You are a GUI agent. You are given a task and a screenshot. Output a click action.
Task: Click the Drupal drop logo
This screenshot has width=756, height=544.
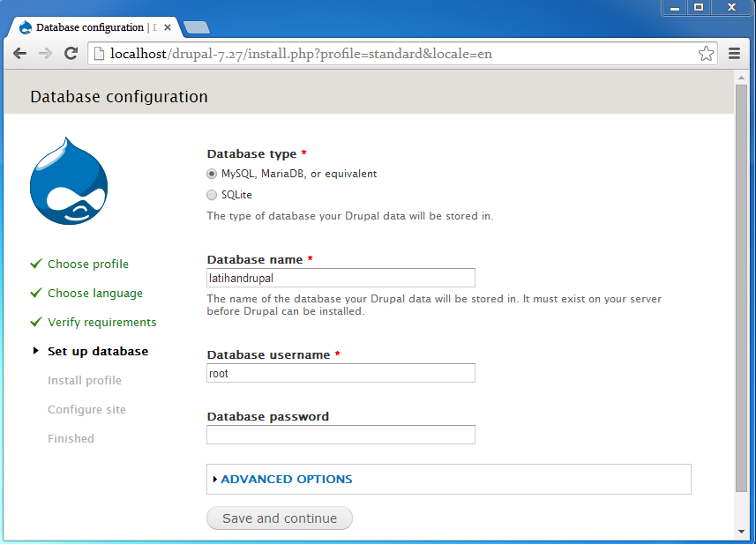click(x=69, y=181)
